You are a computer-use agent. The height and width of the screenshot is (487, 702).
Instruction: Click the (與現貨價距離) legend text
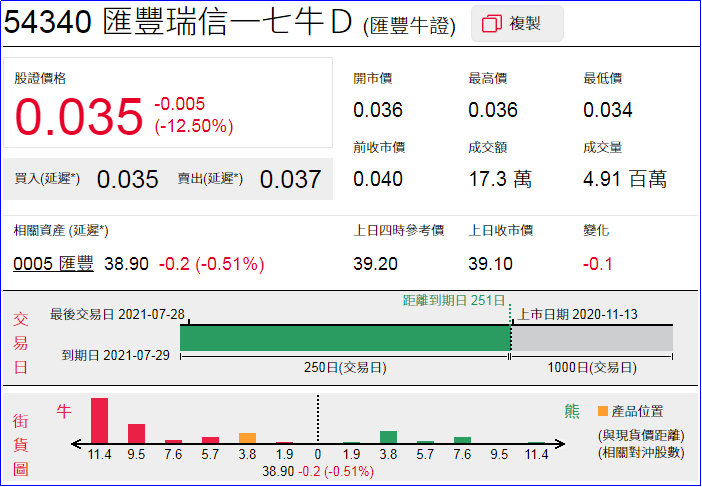(641, 435)
